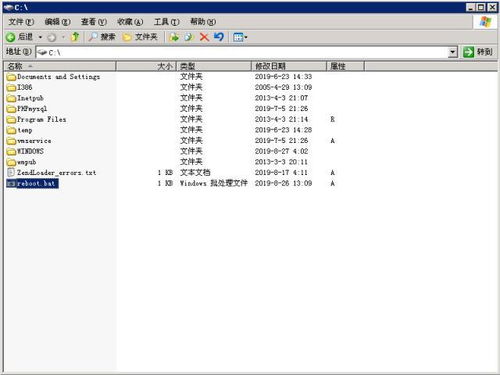Click the red Delete X icon

(x=204, y=37)
